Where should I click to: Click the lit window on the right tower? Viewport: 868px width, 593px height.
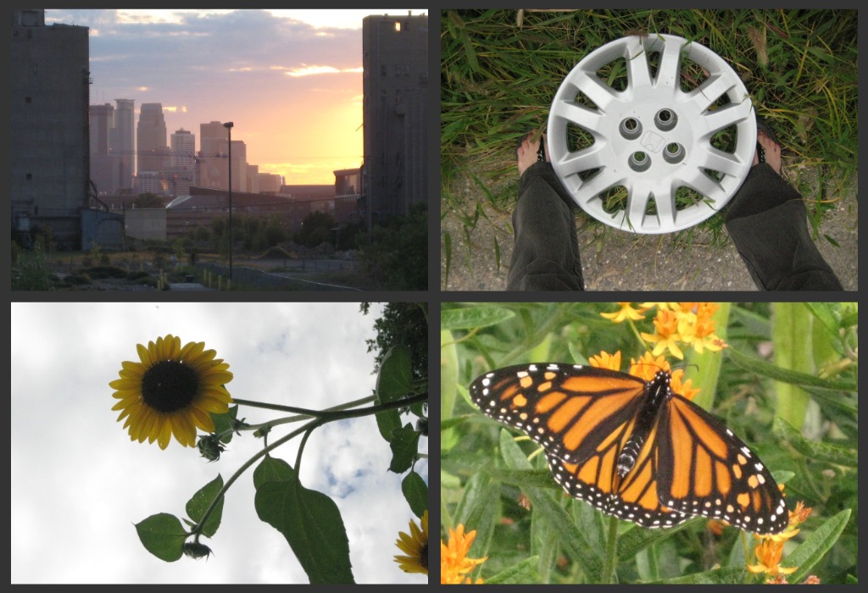(x=398, y=25)
